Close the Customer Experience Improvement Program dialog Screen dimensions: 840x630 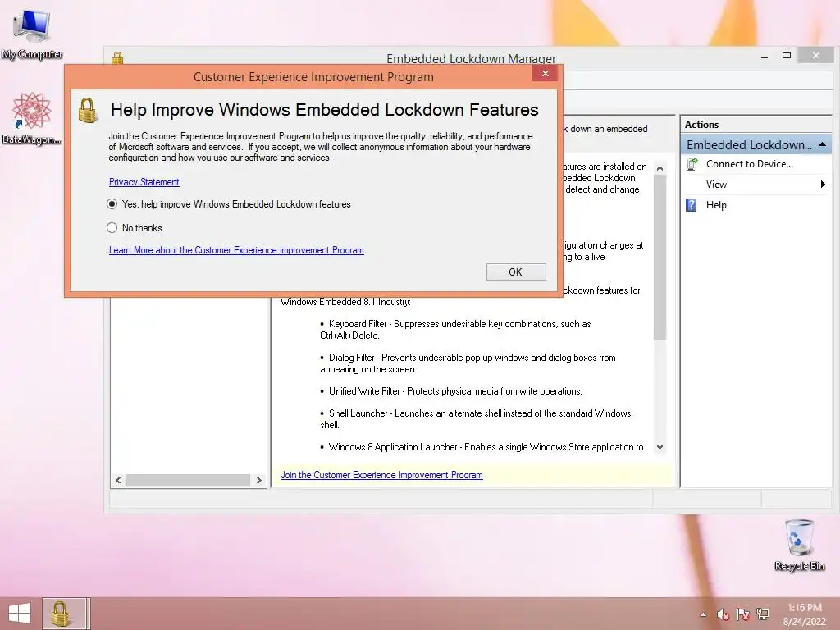[x=545, y=73]
